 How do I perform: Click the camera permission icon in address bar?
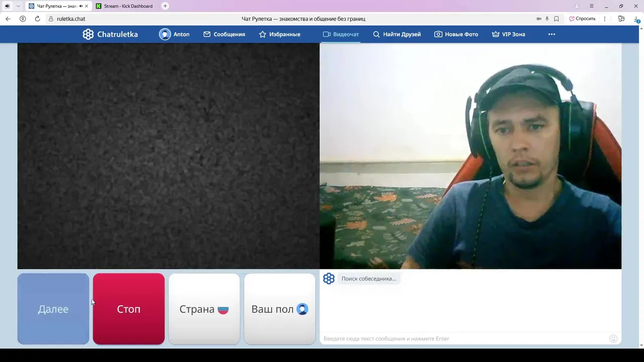tap(539, 19)
